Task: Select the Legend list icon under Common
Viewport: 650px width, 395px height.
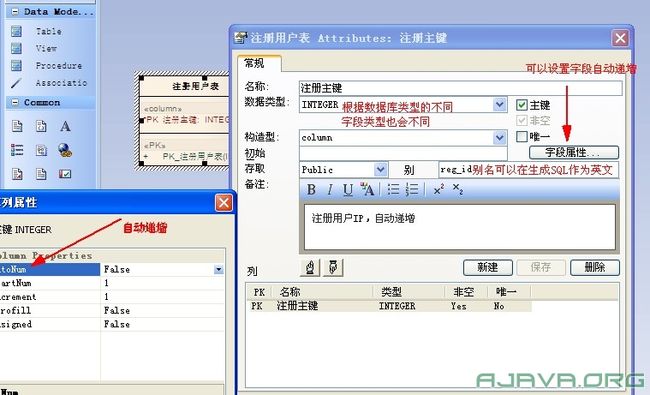Action: coord(17,150)
